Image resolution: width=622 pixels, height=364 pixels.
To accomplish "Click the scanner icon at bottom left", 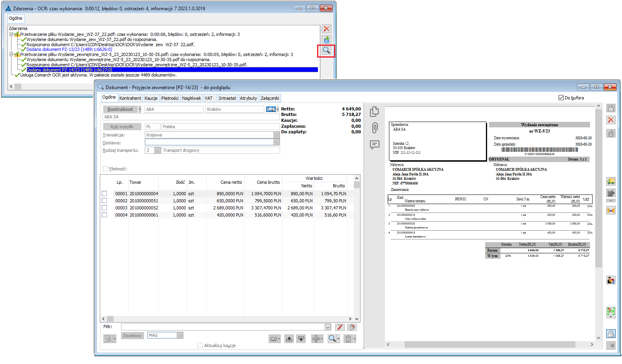I will click(x=108, y=338).
